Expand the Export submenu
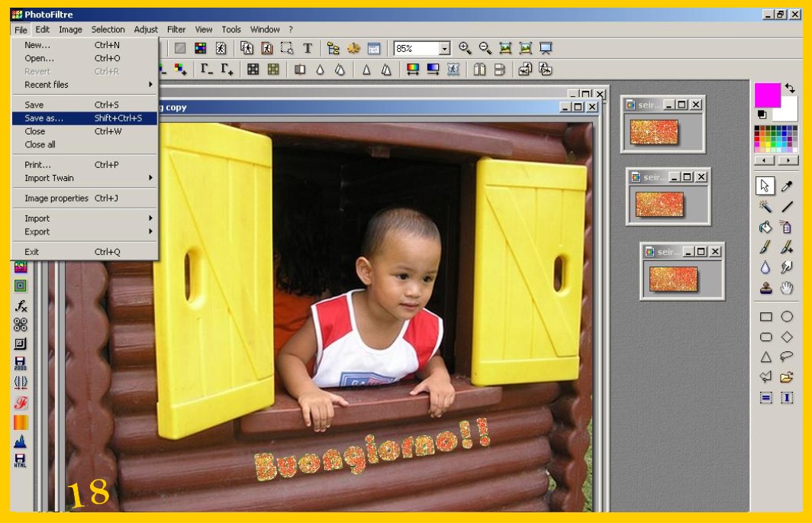This screenshot has height=523, width=812. pos(84,231)
